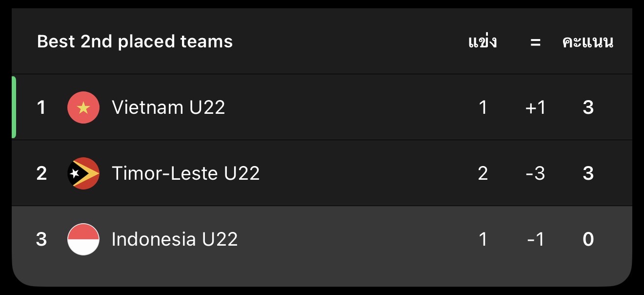
Task: Click the 'แข่ง' matches played column header
Action: pos(483,42)
